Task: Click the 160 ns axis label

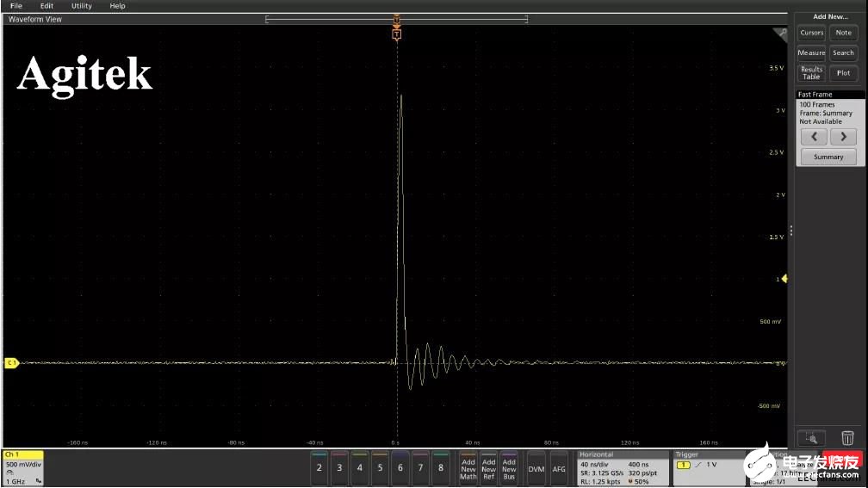Action: pos(709,442)
